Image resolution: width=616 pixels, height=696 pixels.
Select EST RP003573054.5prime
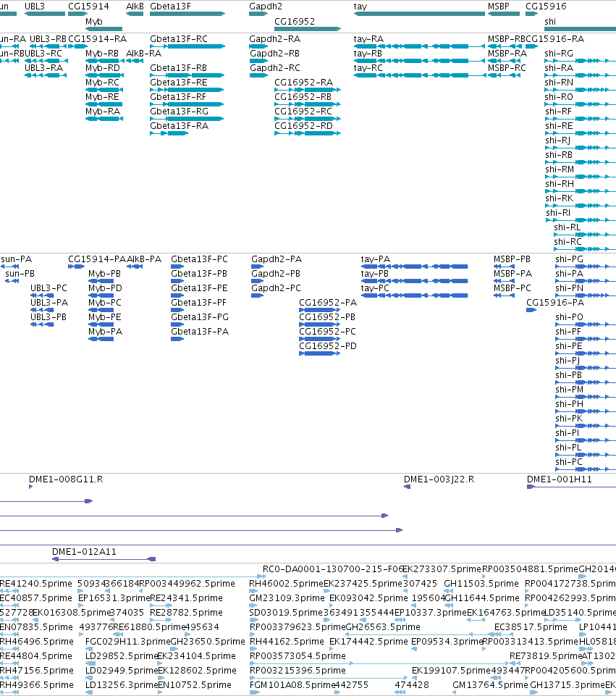tap(298, 656)
